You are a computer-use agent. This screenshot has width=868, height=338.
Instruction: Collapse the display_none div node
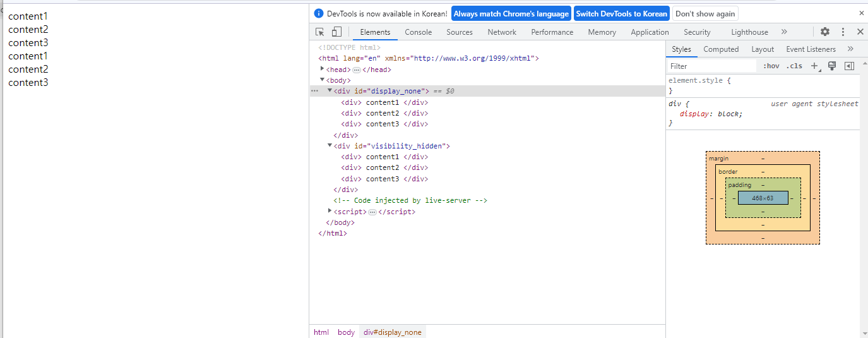click(x=330, y=90)
